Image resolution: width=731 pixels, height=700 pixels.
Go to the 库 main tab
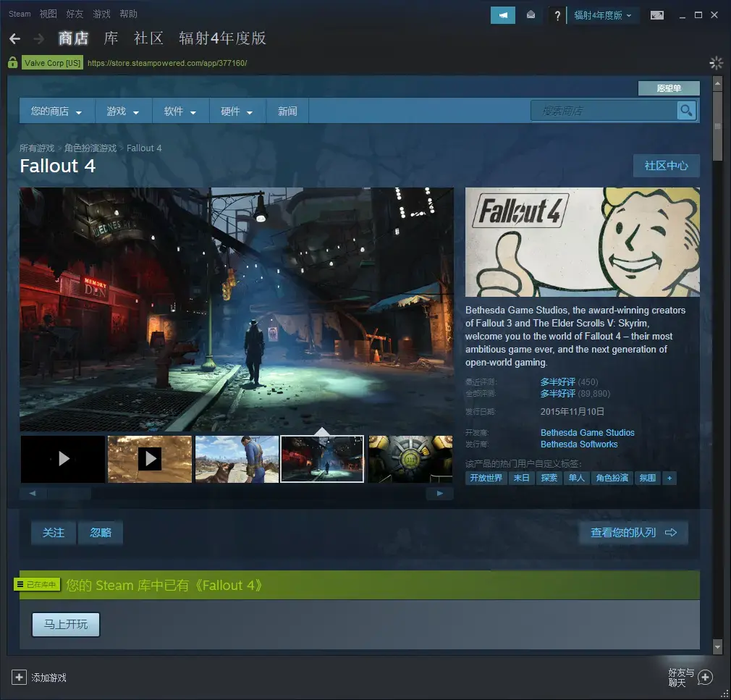click(111, 38)
